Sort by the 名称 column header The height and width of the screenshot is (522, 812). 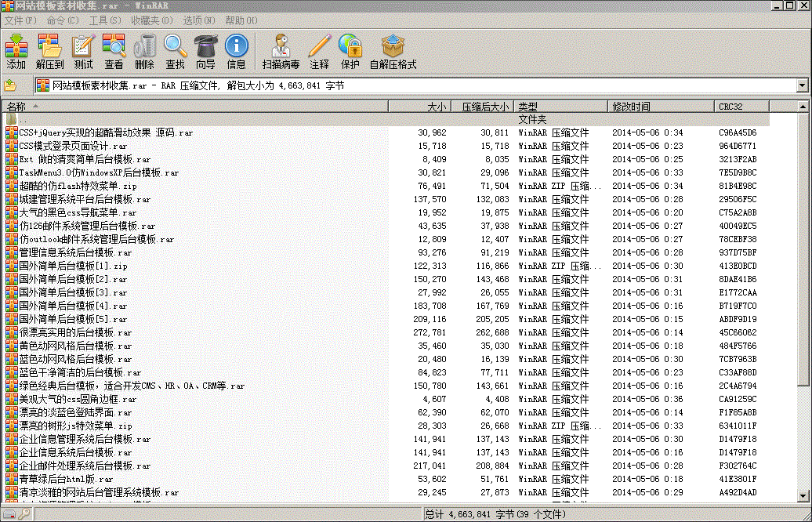click(195, 107)
